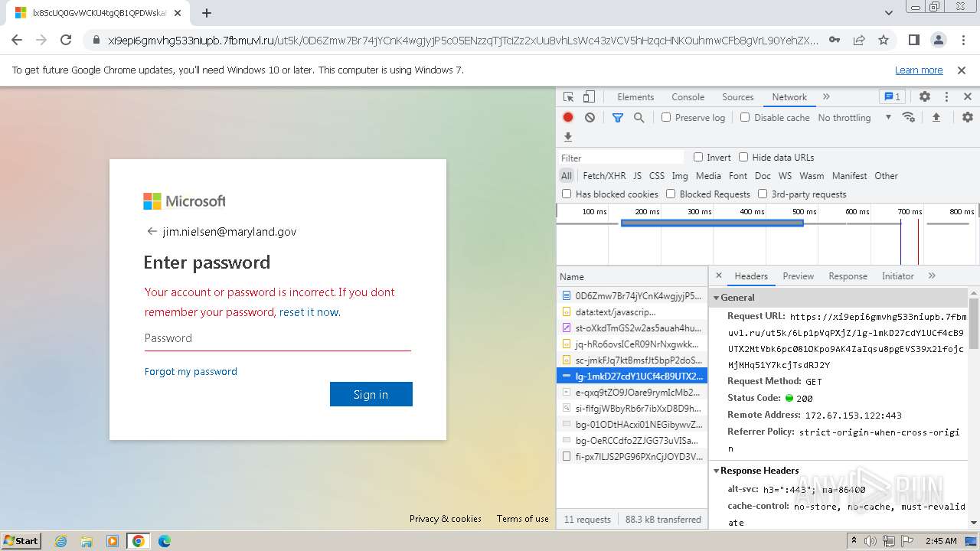Image resolution: width=980 pixels, height=551 pixels.
Task: Open Microsoft Edge from the taskbar
Action: pos(165,541)
